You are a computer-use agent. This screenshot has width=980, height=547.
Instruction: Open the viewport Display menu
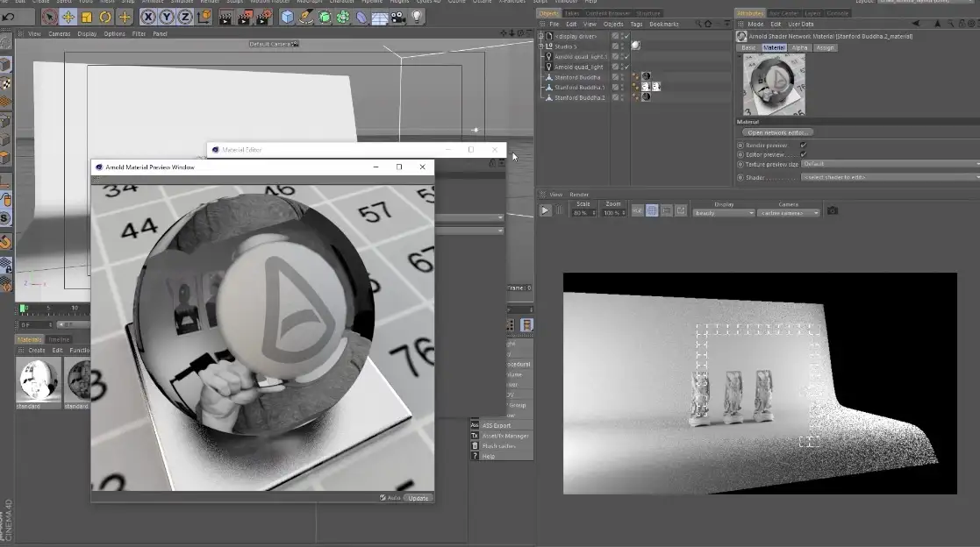(x=87, y=33)
